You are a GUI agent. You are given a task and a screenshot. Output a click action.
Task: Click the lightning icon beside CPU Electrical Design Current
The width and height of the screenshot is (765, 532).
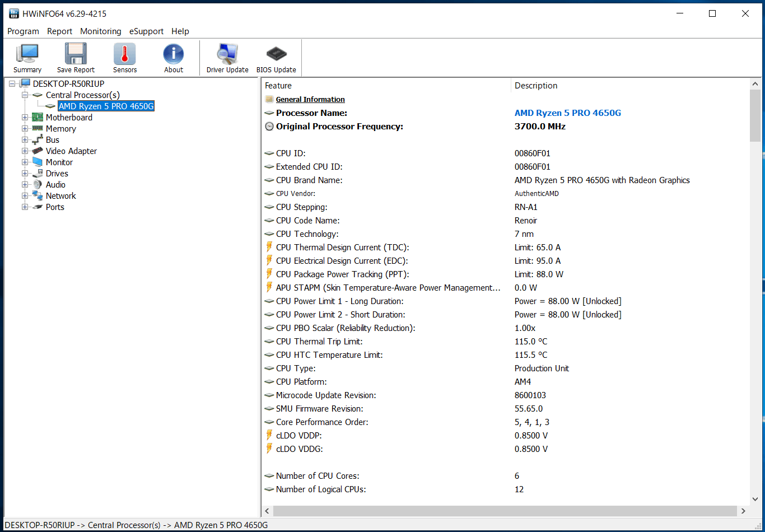tap(269, 261)
